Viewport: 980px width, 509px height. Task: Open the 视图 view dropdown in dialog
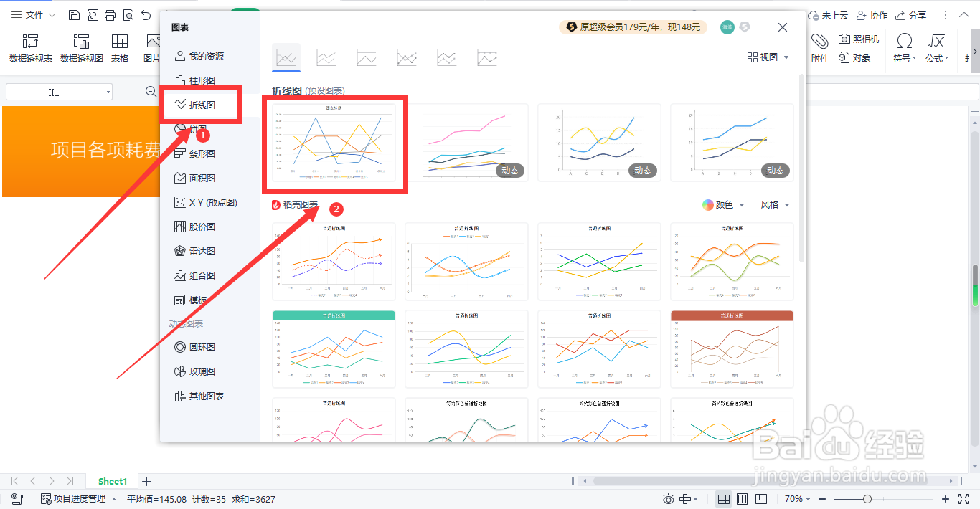click(768, 57)
